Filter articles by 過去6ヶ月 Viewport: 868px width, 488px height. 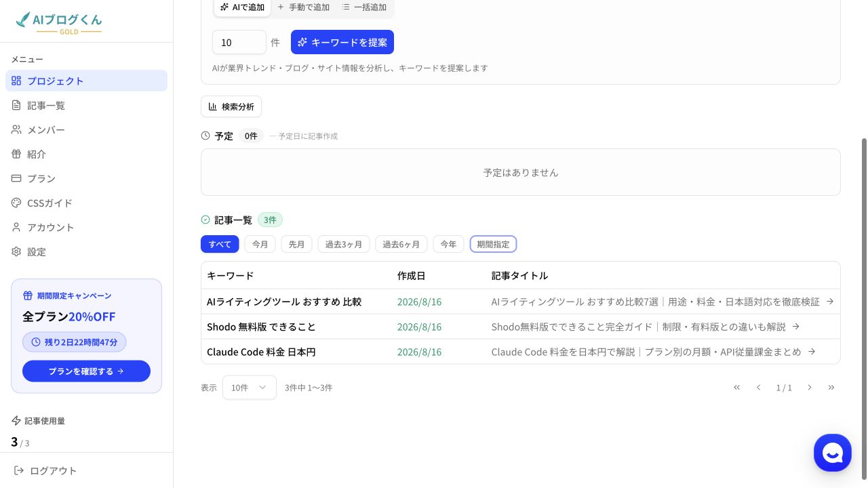click(x=401, y=244)
